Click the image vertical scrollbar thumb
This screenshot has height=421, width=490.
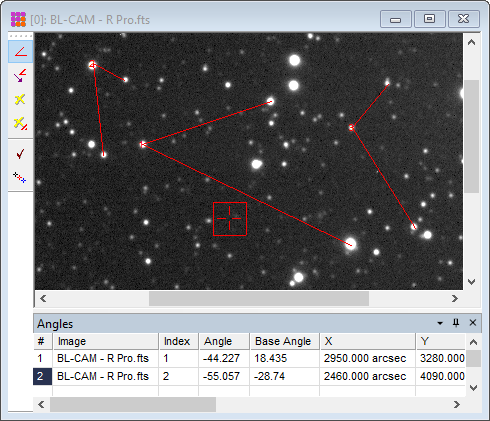point(471,136)
